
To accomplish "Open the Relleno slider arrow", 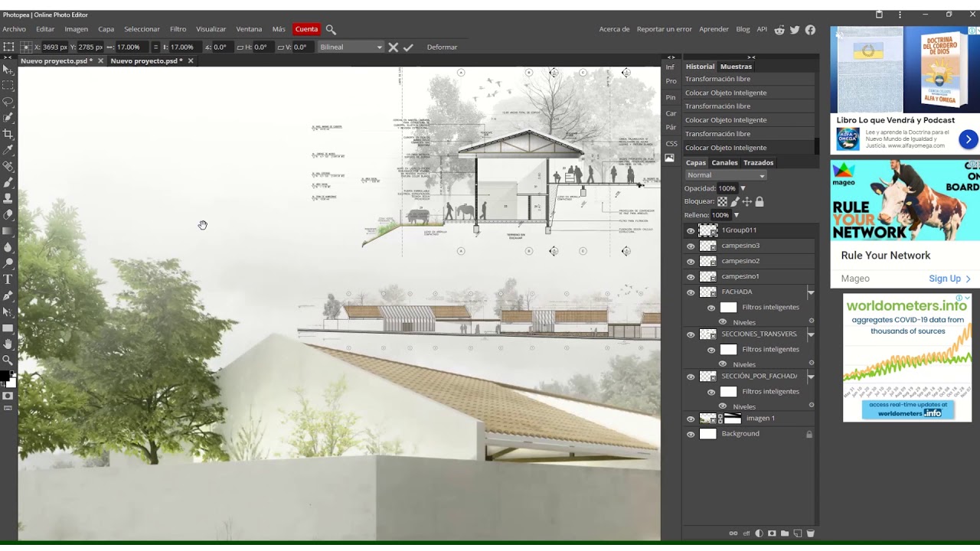I will click(x=737, y=215).
